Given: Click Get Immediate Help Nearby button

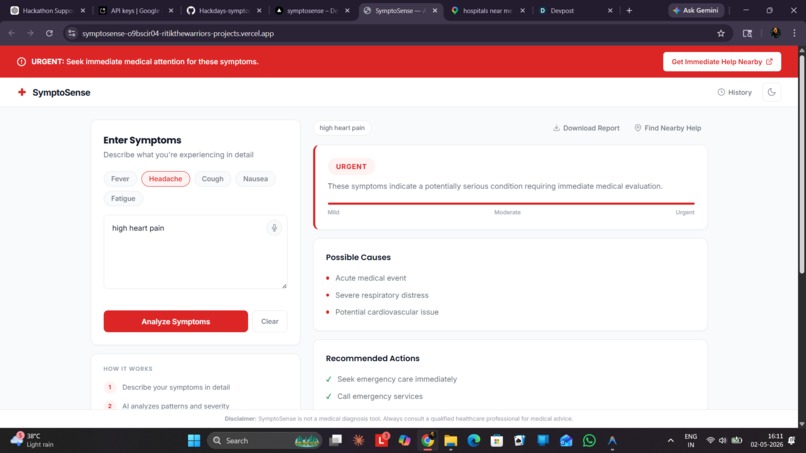Looking at the screenshot, I should 722,62.
